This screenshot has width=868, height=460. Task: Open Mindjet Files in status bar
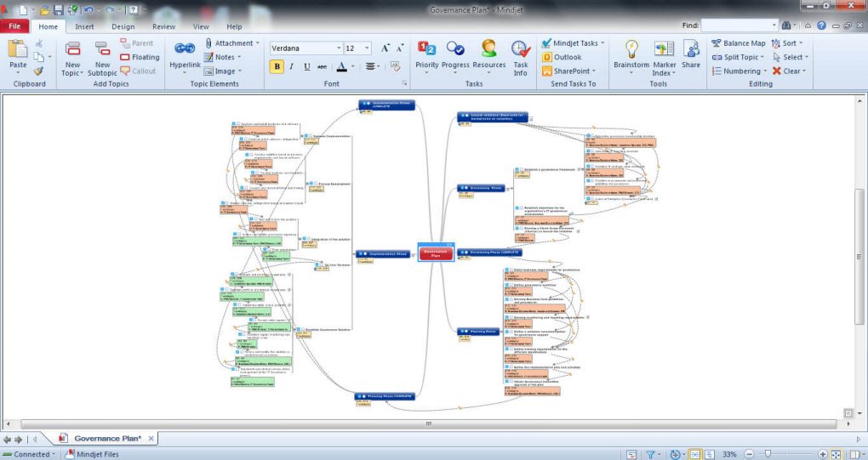93,454
